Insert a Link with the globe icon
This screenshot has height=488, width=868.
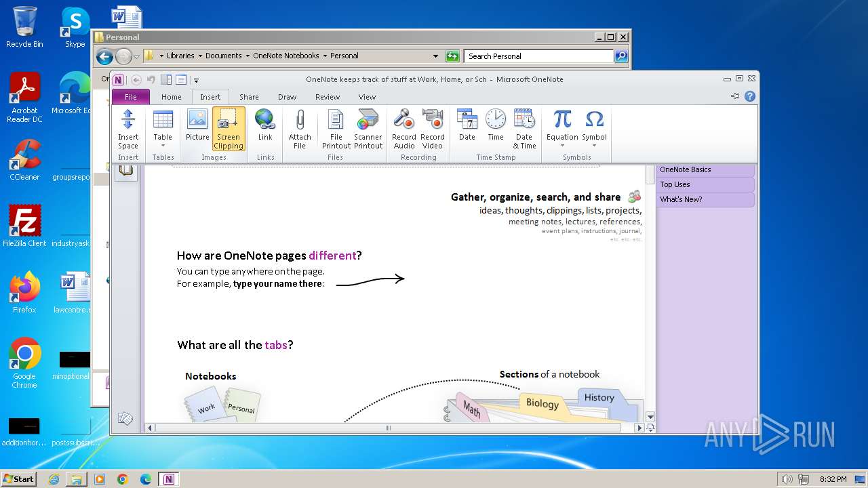[x=265, y=125]
